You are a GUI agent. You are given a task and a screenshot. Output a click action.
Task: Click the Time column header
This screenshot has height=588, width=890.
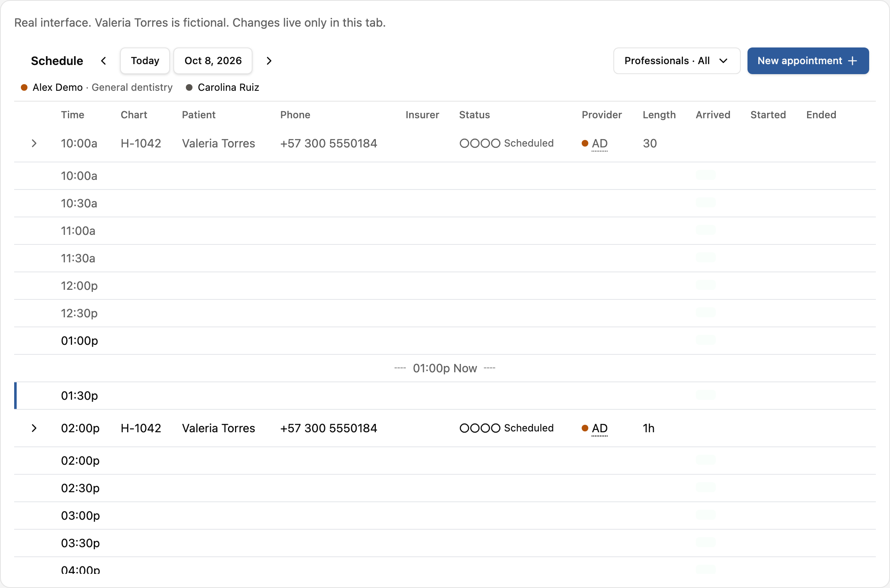[x=72, y=115]
